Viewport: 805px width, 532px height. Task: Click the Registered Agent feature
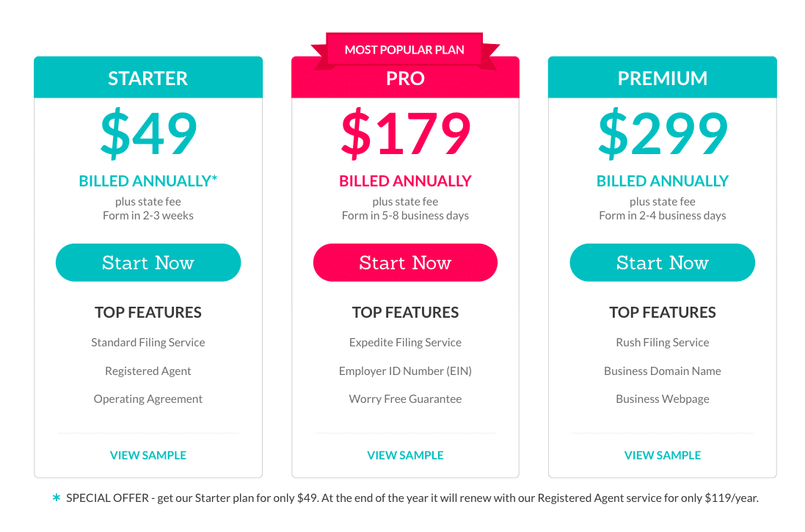147,371
